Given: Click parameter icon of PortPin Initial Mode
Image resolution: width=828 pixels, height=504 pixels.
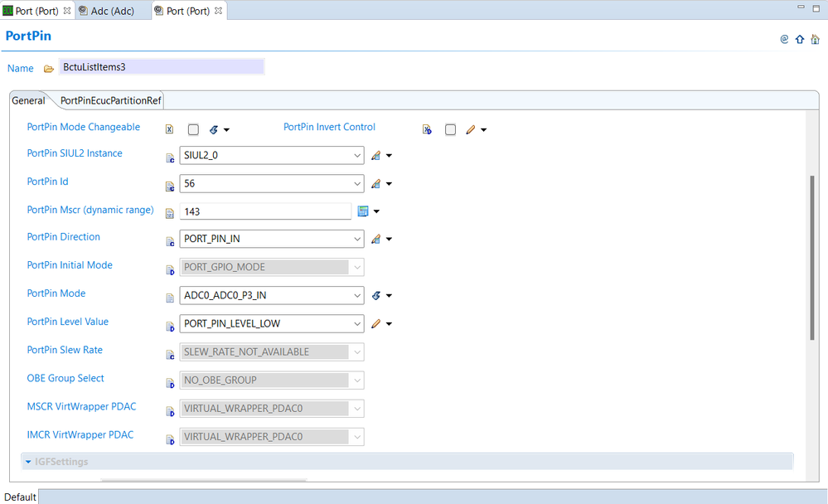Looking at the screenshot, I should coord(170,270).
